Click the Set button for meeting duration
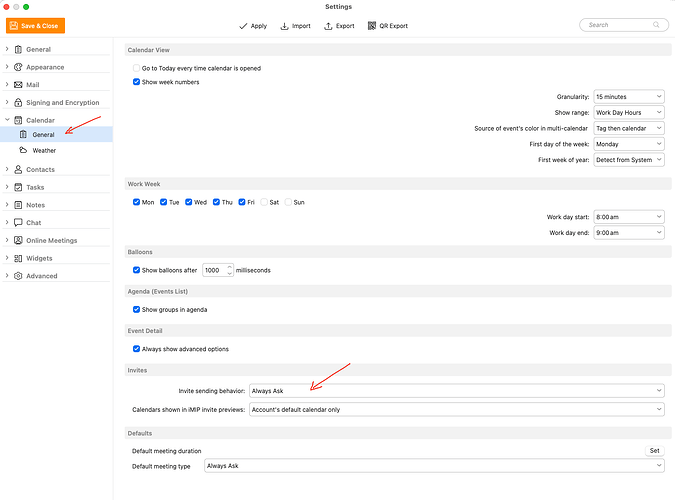The image size is (675, 500). coord(654,451)
